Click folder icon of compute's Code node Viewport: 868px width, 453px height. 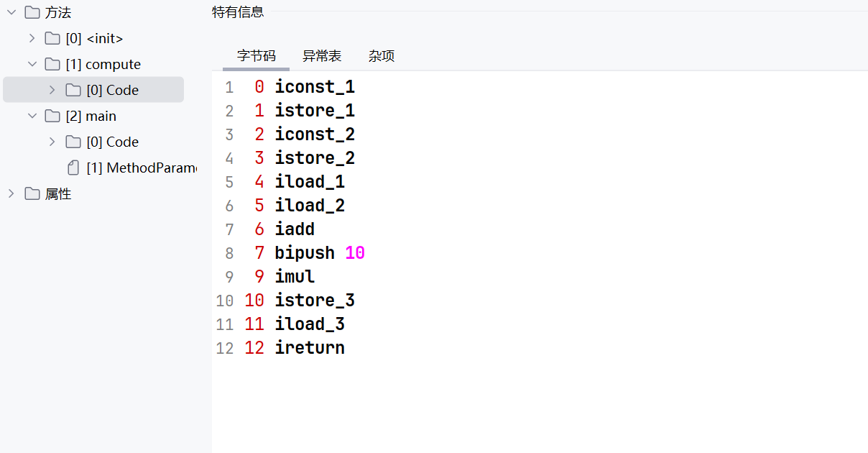(73, 90)
